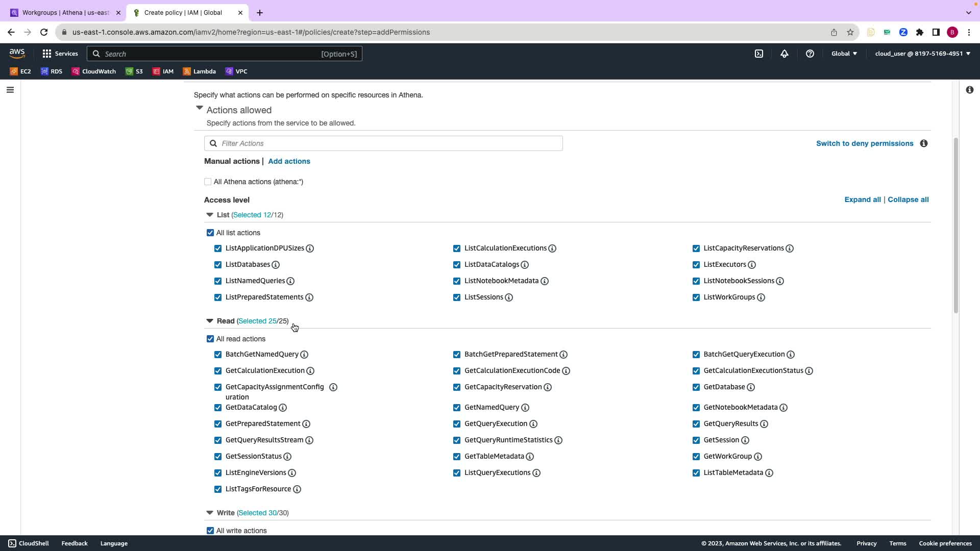Open the CloudShell icon in top bar
The width and height of the screenshot is (980, 551).
[x=759, y=54]
